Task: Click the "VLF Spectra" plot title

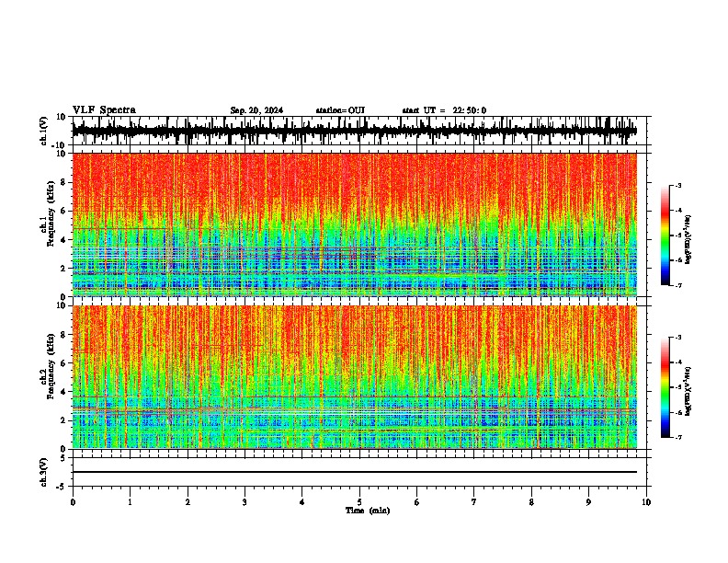Action: [104, 110]
